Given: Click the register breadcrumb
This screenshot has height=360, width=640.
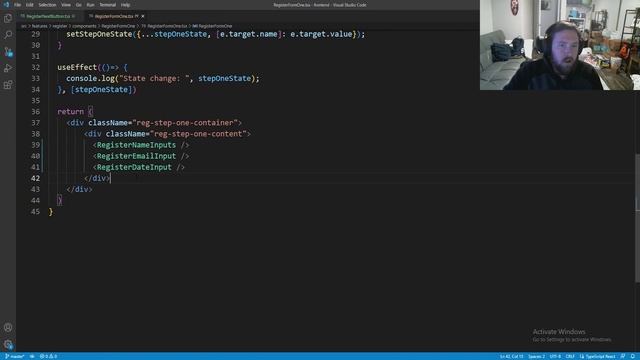Looking at the screenshot, I should tap(60, 26).
